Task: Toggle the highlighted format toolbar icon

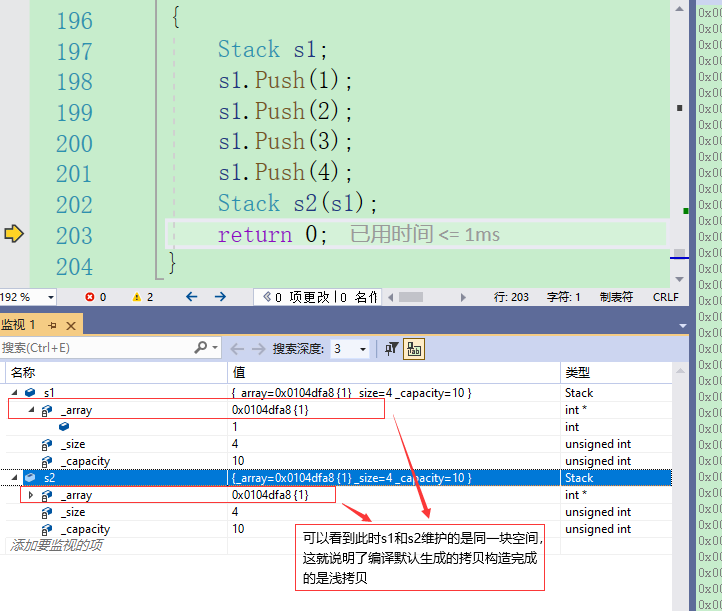Action: point(414,349)
